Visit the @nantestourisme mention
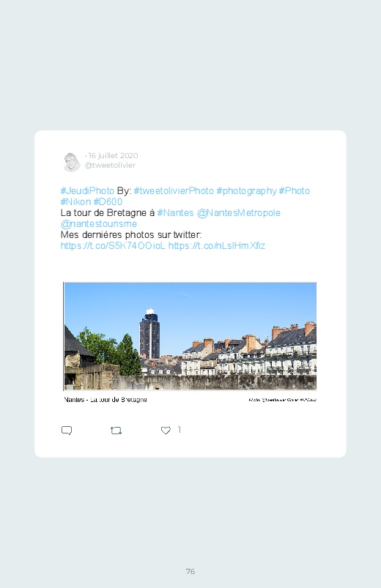381x588 pixels. point(99,224)
